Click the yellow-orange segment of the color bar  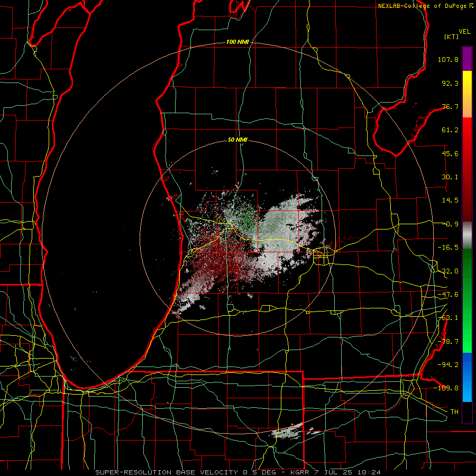coord(467,94)
